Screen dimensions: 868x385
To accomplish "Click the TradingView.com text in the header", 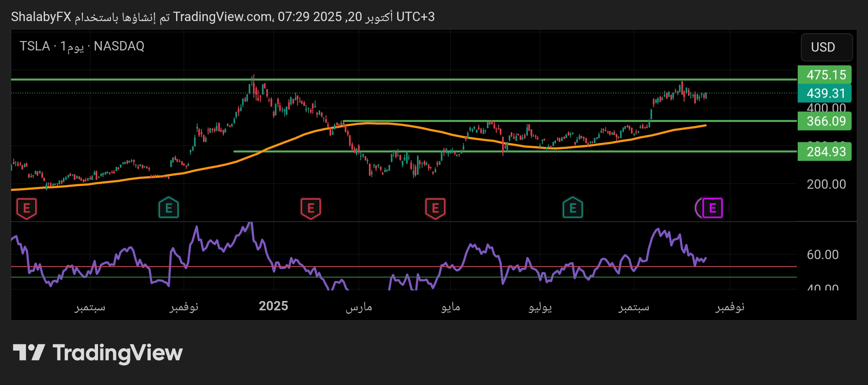I will click(x=223, y=17).
